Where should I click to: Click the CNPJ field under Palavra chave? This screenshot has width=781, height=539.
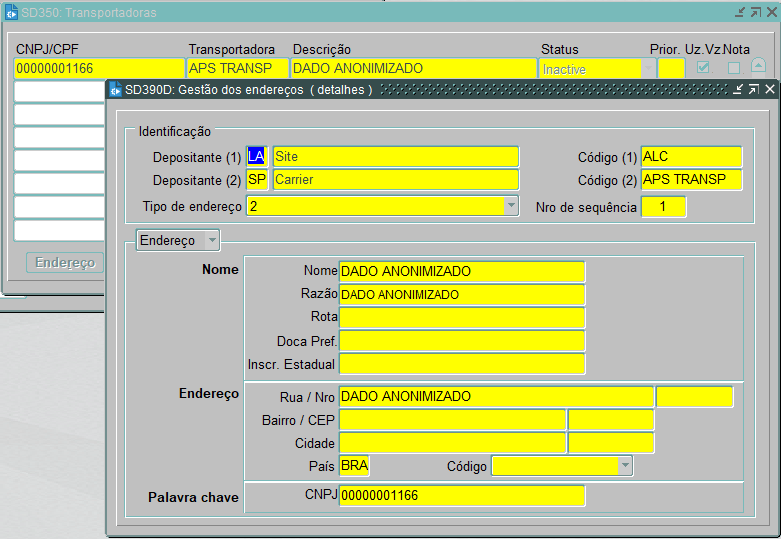[x=462, y=496]
